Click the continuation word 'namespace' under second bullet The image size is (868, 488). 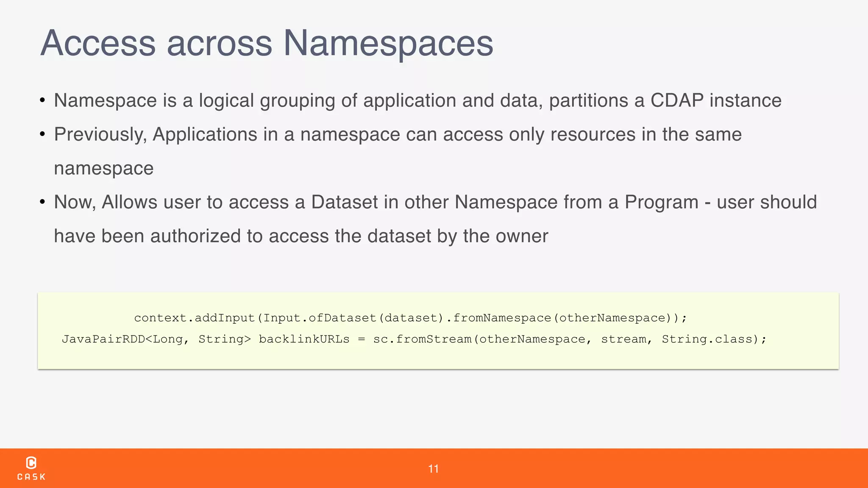click(104, 169)
